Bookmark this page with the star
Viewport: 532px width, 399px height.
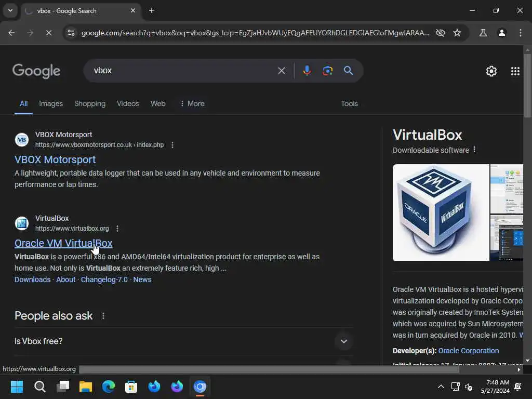point(457,33)
